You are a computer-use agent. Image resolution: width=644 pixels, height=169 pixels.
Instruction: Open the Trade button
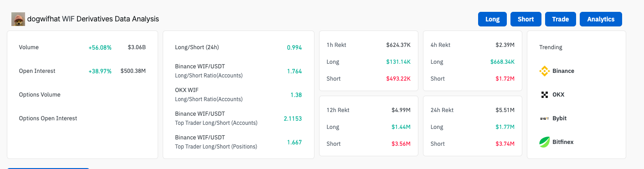(x=561, y=19)
